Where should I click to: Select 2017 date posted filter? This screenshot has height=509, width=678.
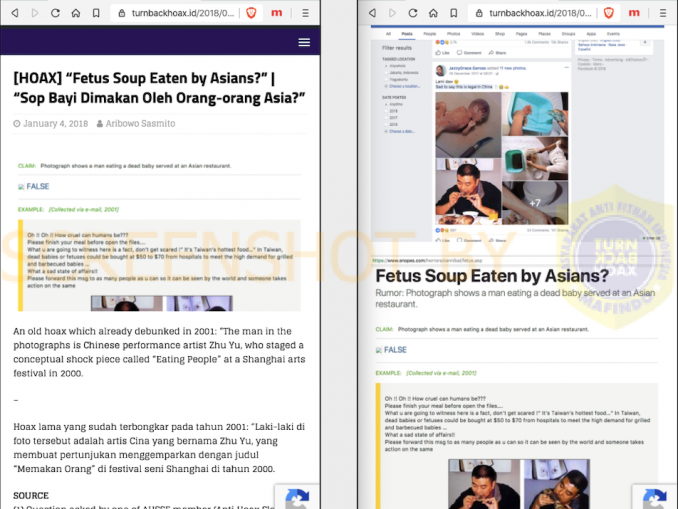[386, 118]
